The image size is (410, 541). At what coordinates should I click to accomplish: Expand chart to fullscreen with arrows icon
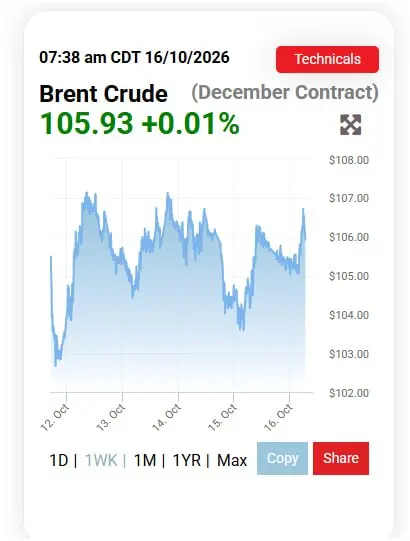point(351,125)
